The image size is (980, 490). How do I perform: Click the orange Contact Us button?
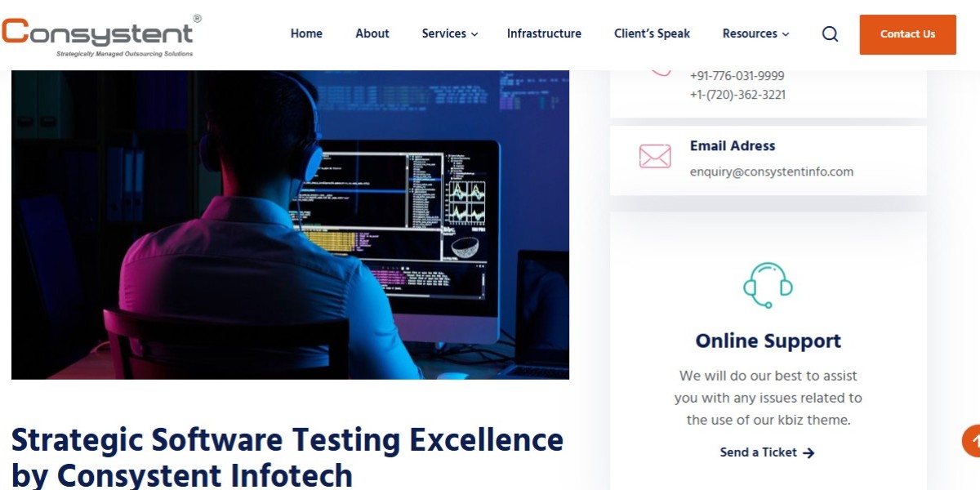907,34
